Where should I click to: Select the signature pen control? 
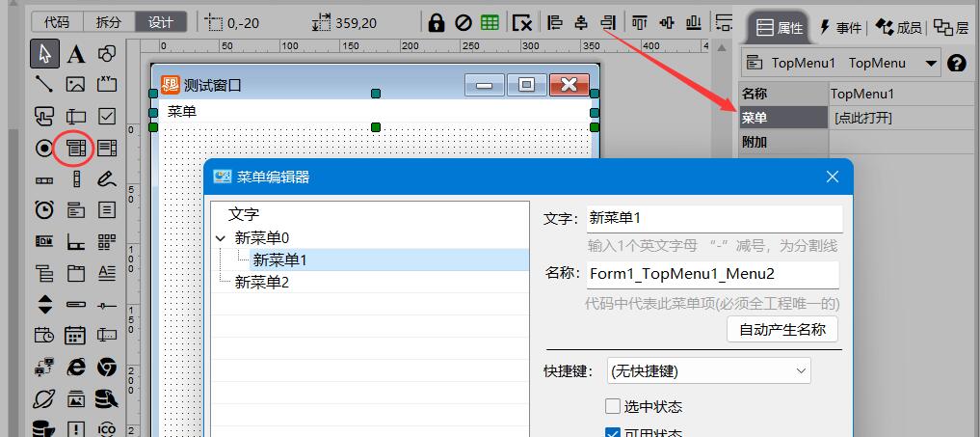click(x=107, y=179)
